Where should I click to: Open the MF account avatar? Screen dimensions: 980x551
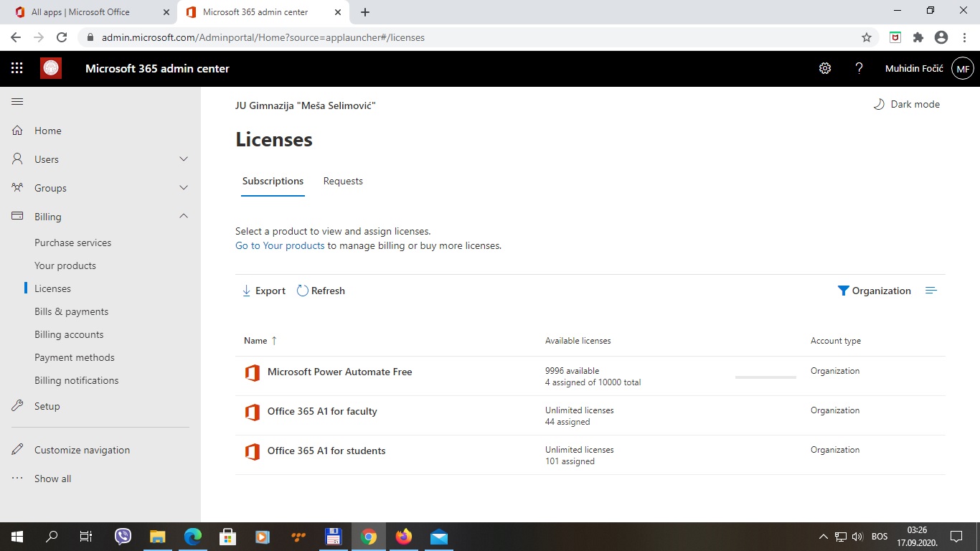point(963,69)
